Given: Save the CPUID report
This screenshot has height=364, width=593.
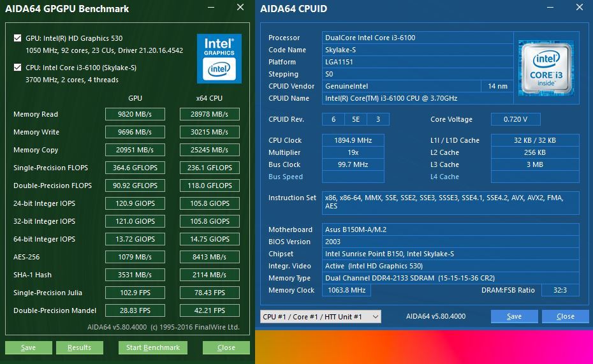Looking at the screenshot, I should [514, 317].
